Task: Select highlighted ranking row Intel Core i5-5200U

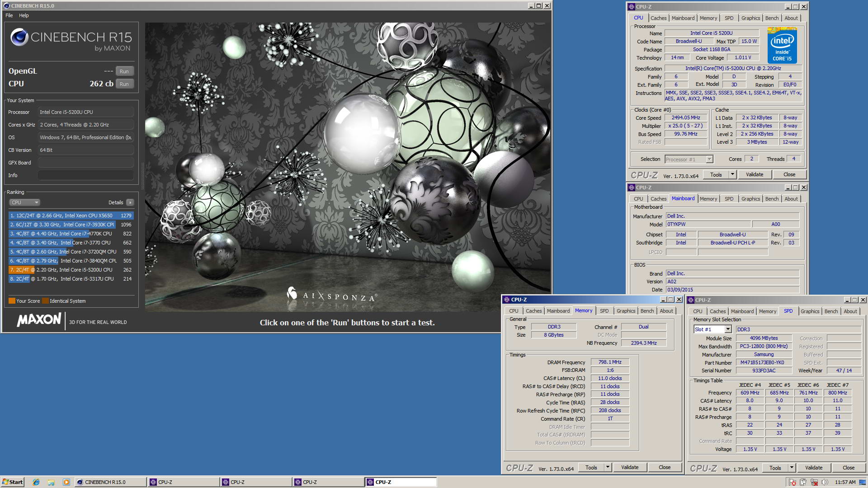Action: click(71, 270)
